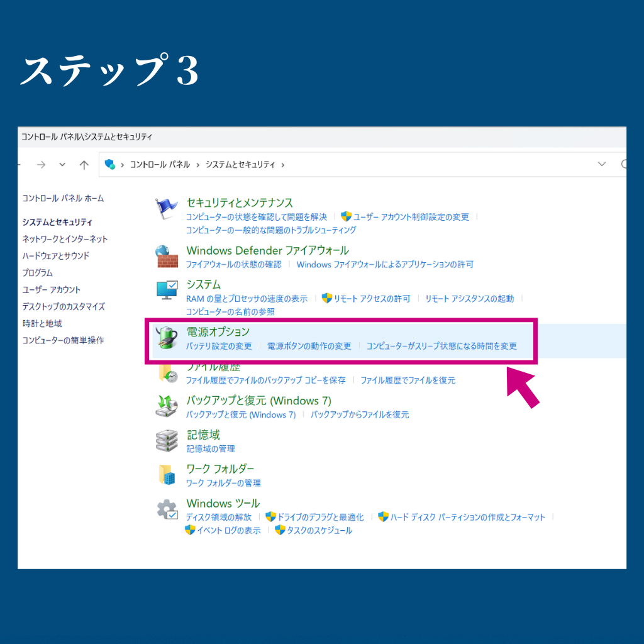644x644 pixels.
Task: Open コントロール パネル ホーム in sidebar
Action: (x=63, y=198)
